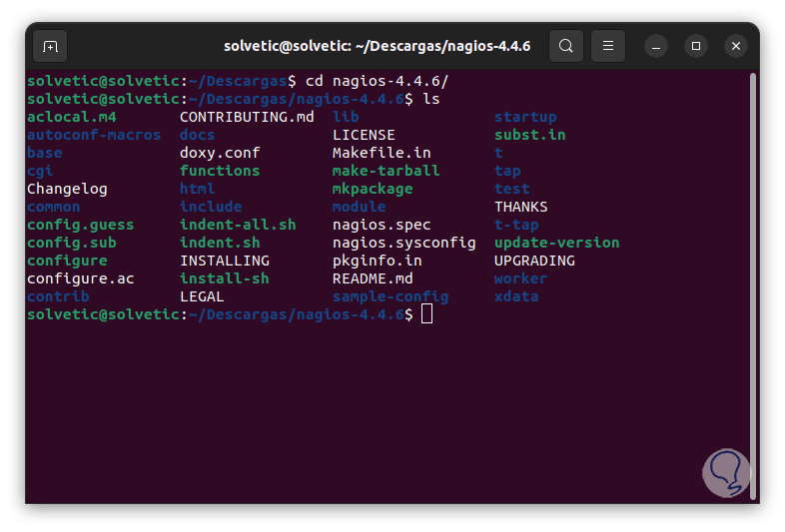Click the cursor at the last prompt

tap(426, 314)
